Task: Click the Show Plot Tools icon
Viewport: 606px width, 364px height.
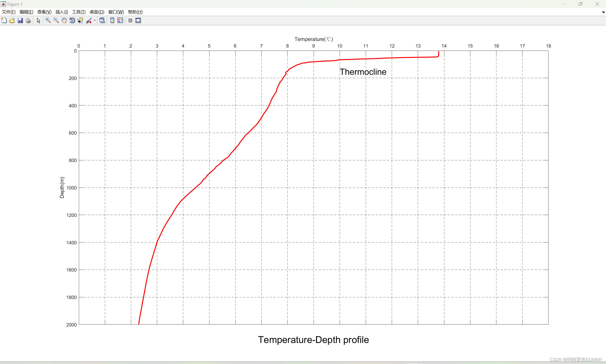Action: tap(138, 21)
